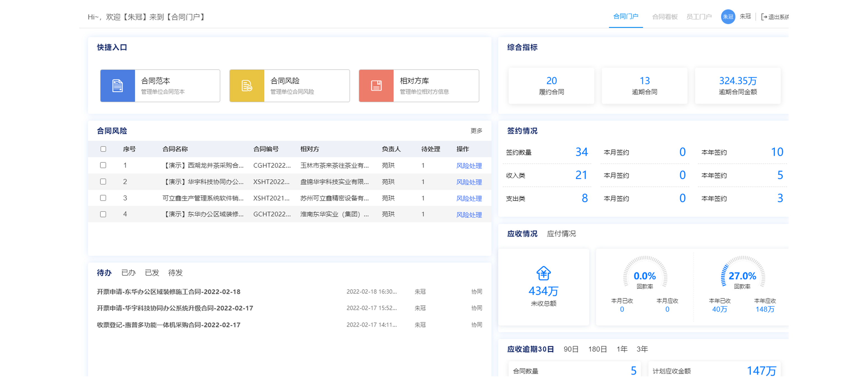Click 风险处理 link for row 2

click(469, 182)
